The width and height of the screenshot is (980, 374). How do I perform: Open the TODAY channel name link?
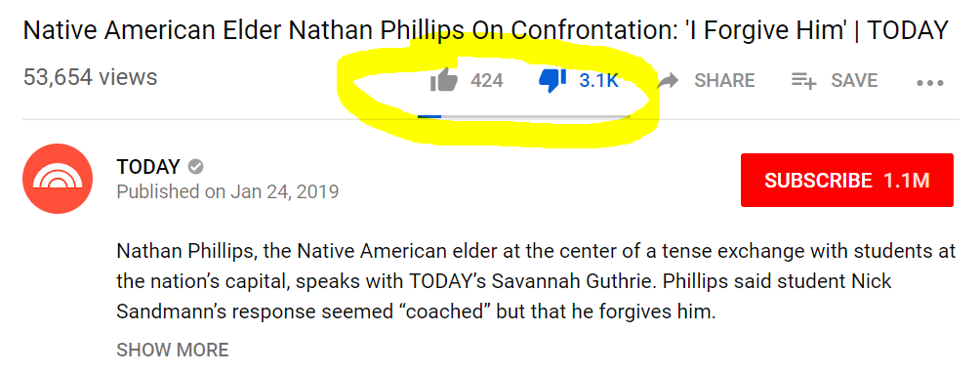[x=148, y=166]
